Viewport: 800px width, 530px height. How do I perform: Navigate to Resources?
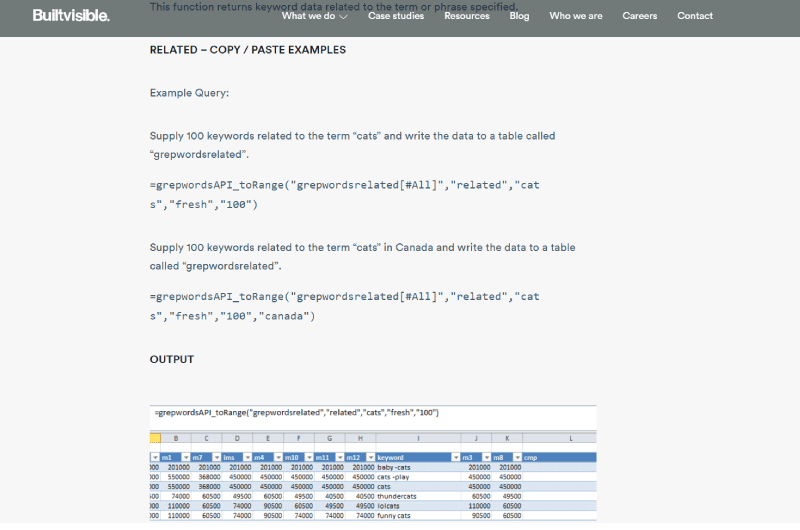tap(466, 16)
